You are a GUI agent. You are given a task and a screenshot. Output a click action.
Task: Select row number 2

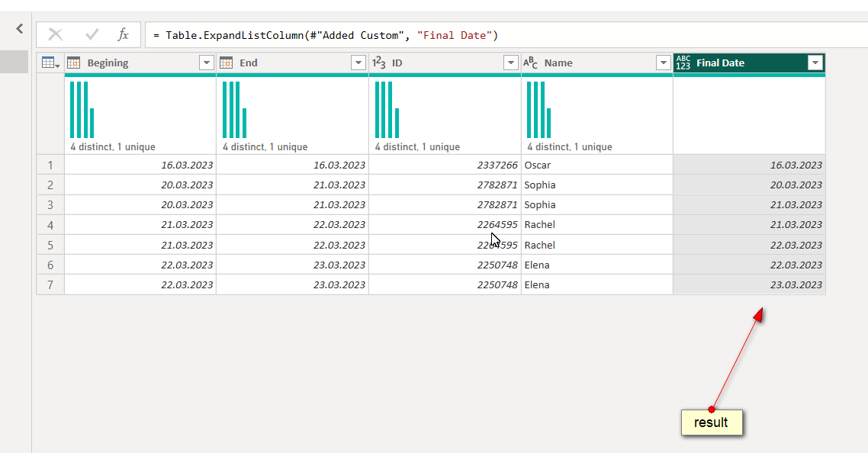pos(50,185)
